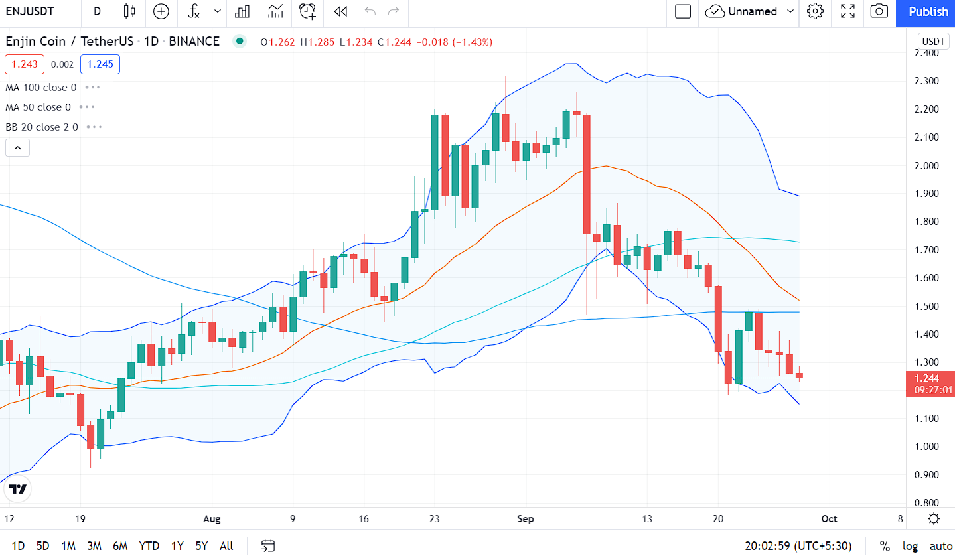
Task: Select the MA 100 close 0 legend
Action: click(x=41, y=88)
